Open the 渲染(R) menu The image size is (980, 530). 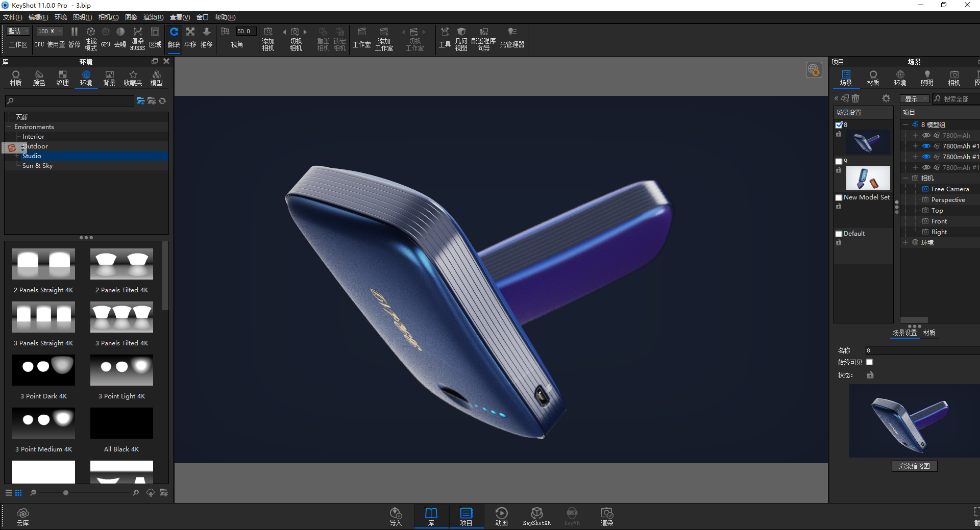click(153, 17)
